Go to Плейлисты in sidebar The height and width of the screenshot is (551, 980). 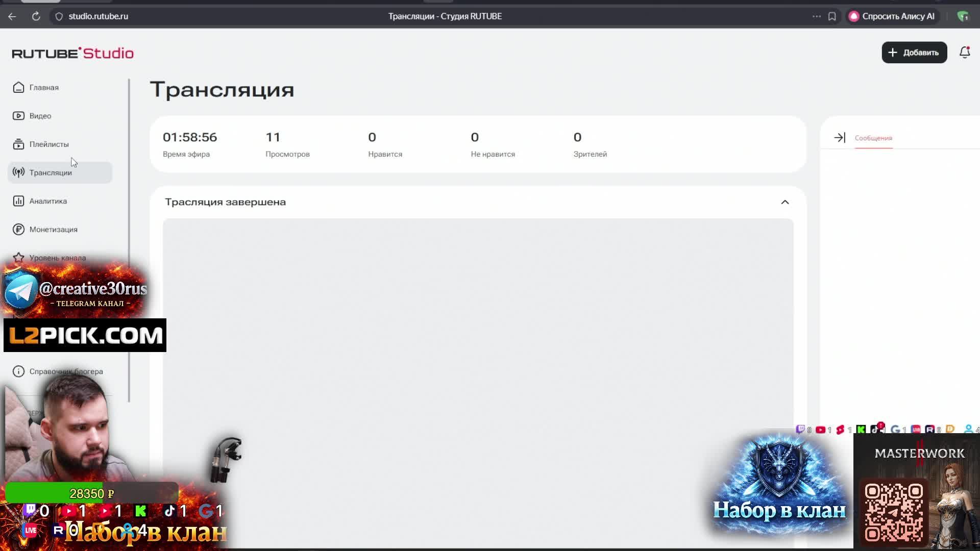coord(48,144)
